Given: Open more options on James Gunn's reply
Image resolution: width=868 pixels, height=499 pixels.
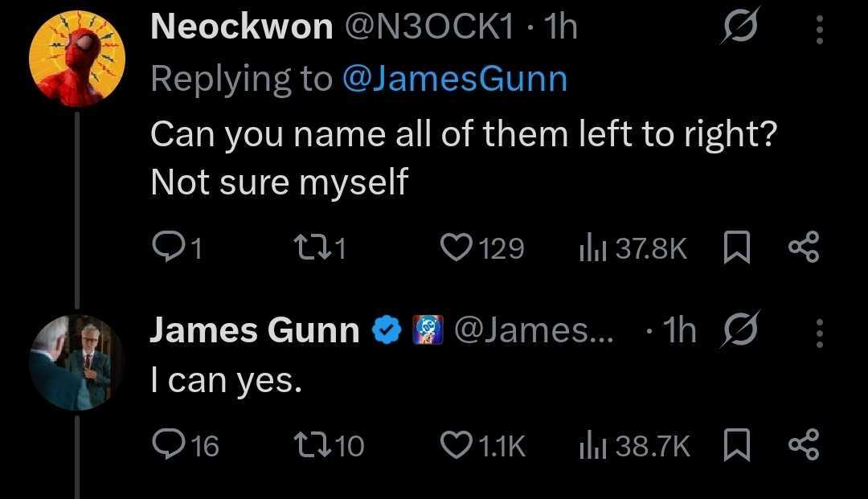Looking at the screenshot, I should [x=820, y=332].
